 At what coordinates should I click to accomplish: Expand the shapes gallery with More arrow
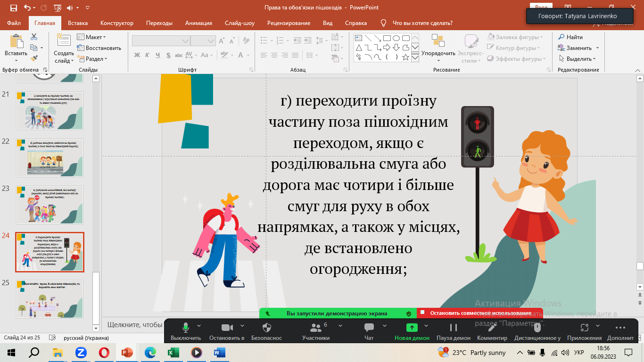(x=415, y=58)
